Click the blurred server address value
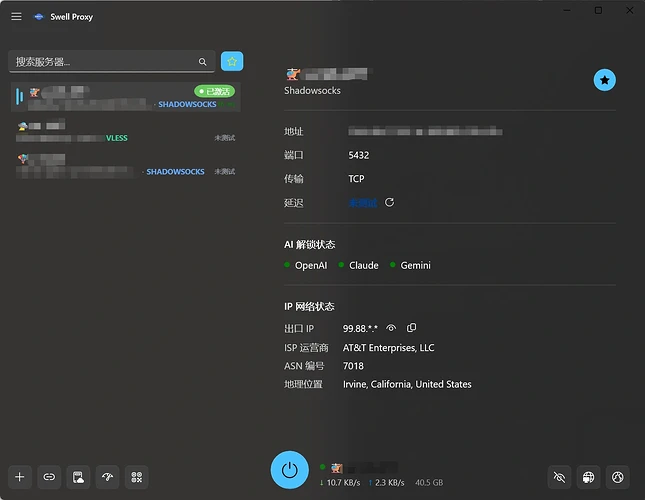The width and height of the screenshot is (645, 500). coord(425,132)
